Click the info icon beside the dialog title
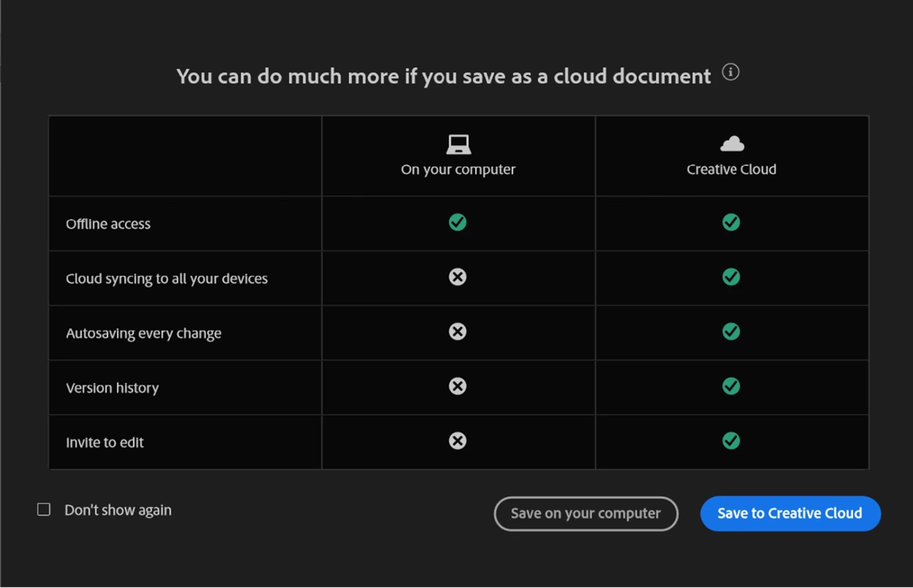Image resolution: width=913 pixels, height=588 pixels. coord(730,72)
